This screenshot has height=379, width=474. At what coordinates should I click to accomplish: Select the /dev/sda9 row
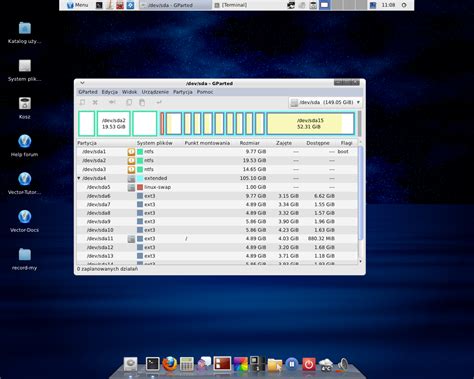tap(217, 222)
